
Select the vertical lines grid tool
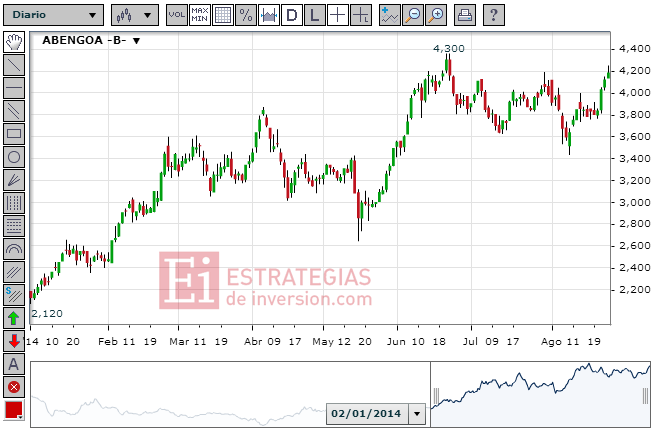(14, 203)
